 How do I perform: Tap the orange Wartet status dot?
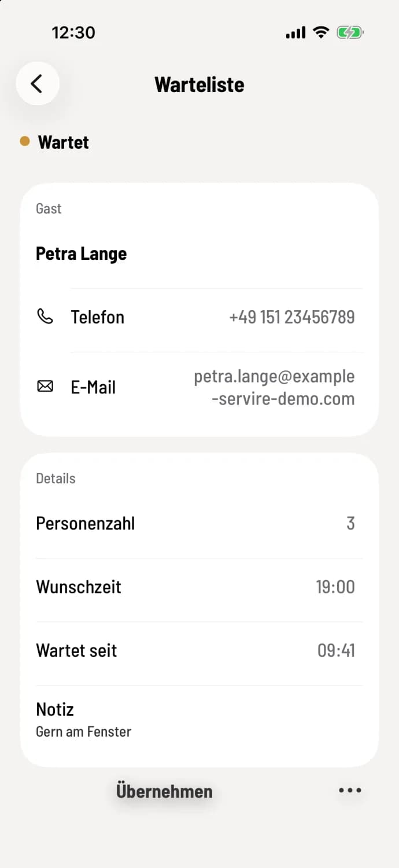pos(25,141)
